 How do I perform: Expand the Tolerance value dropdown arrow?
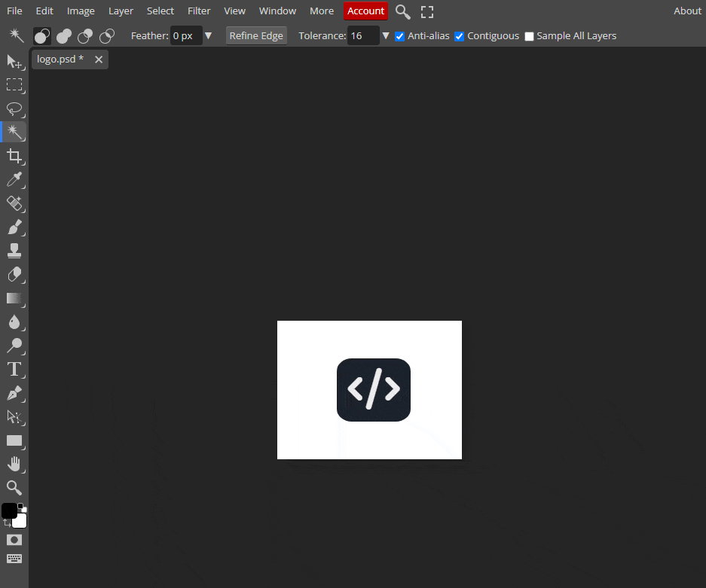coord(386,35)
